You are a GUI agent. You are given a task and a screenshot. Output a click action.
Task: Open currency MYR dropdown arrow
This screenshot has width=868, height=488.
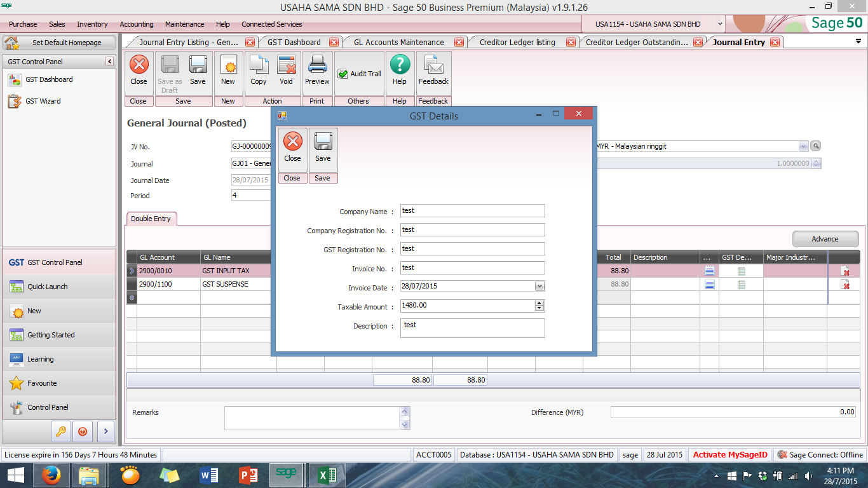click(x=803, y=146)
